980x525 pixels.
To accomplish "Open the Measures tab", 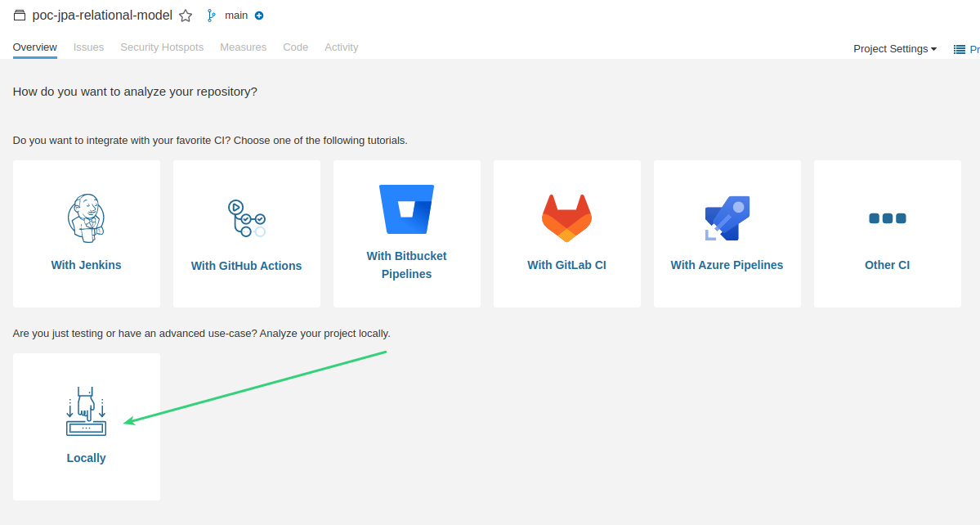I will click(x=243, y=47).
